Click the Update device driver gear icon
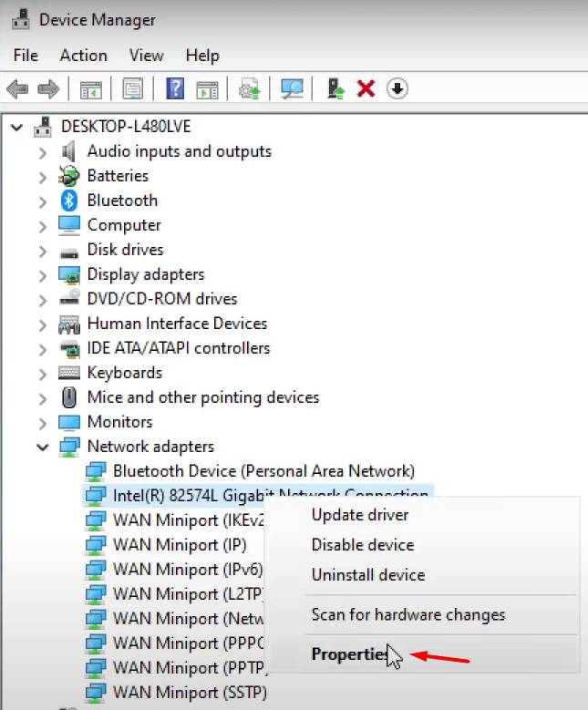Image resolution: width=588 pixels, height=710 pixels. point(249,88)
